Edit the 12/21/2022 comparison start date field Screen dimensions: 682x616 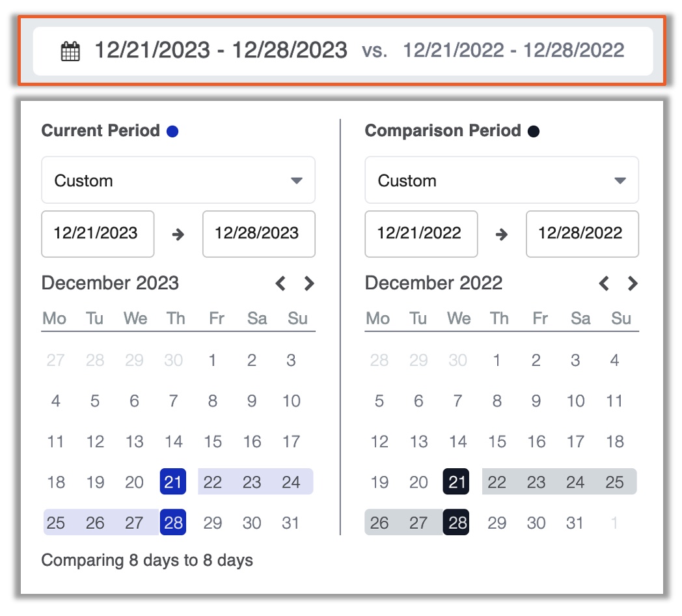421,234
